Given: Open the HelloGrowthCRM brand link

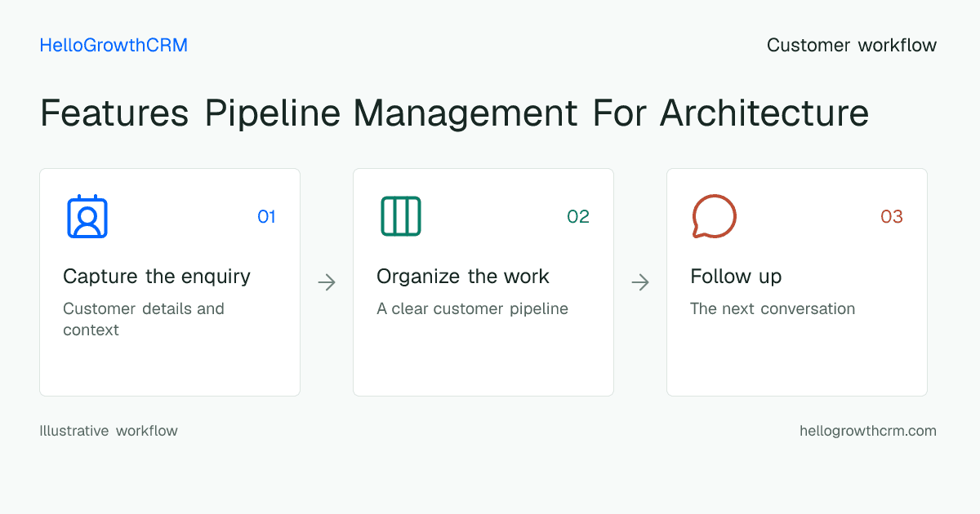Looking at the screenshot, I should (x=114, y=46).
